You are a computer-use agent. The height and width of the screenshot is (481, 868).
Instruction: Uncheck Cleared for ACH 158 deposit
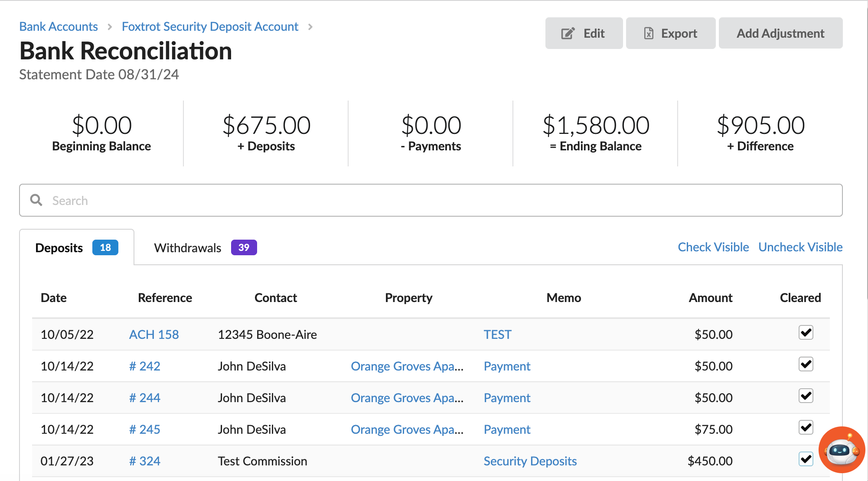point(806,333)
